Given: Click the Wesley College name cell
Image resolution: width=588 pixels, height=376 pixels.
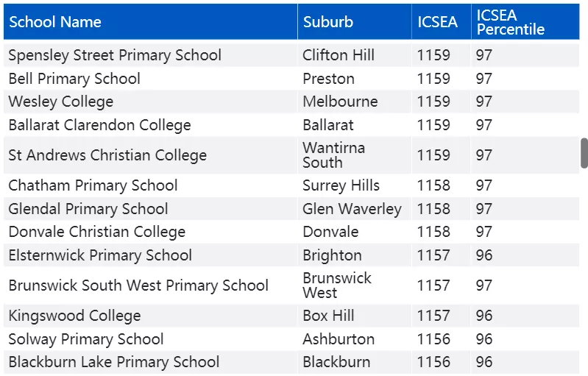Looking at the screenshot, I should [150, 102].
